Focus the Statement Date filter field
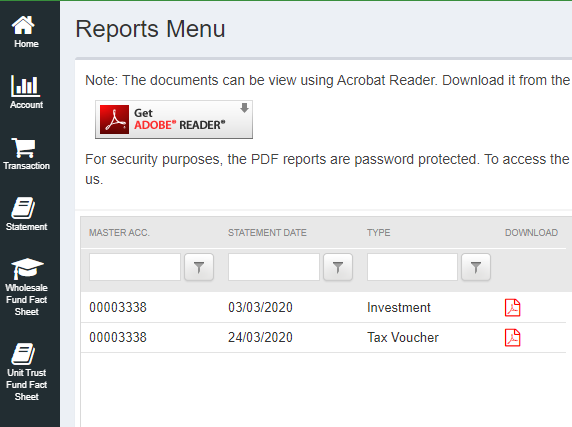 click(x=274, y=267)
